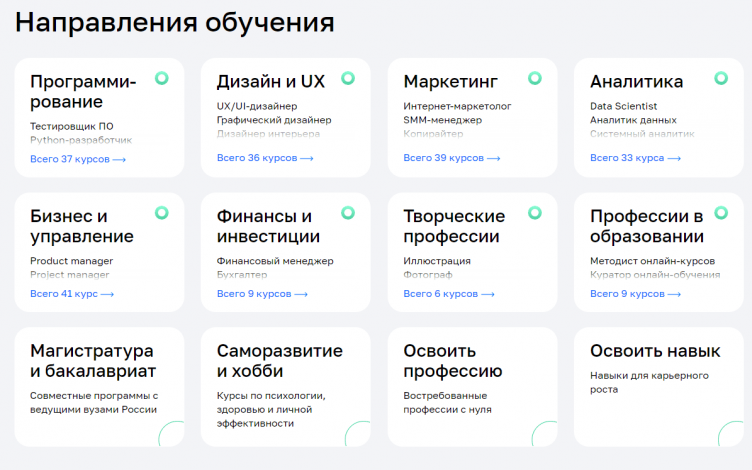Open the 'Творческие профессии' heading
This screenshot has width=752, height=470.
[x=454, y=226]
